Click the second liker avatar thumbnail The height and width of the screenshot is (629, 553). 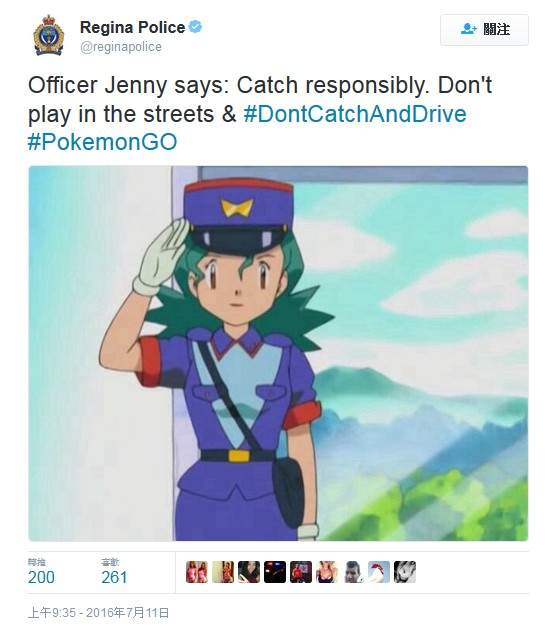tap(223, 572)
